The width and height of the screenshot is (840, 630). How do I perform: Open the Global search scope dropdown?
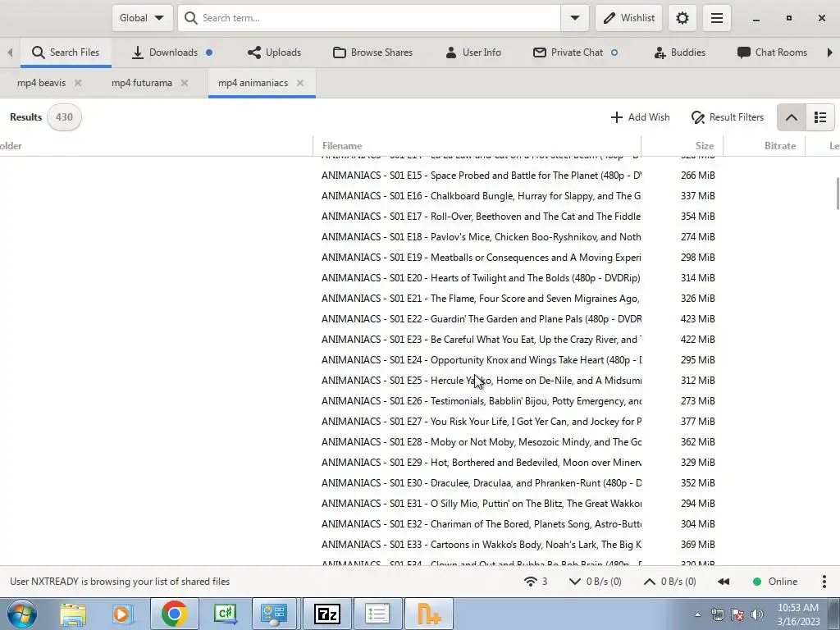tap(143, 18)
